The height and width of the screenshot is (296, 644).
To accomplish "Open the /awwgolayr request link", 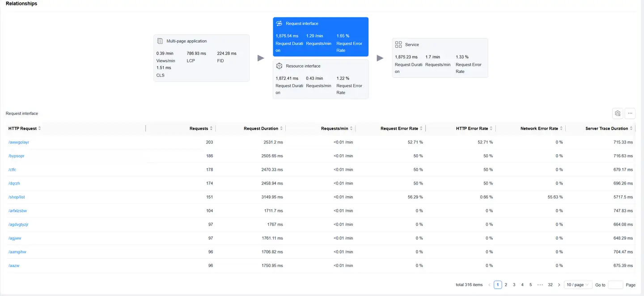I will (x=19, y=142).
